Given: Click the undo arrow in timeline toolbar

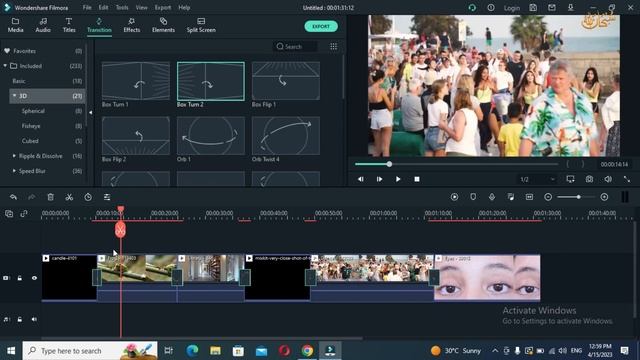Looking at the screenshot, I should click(13, 197).
